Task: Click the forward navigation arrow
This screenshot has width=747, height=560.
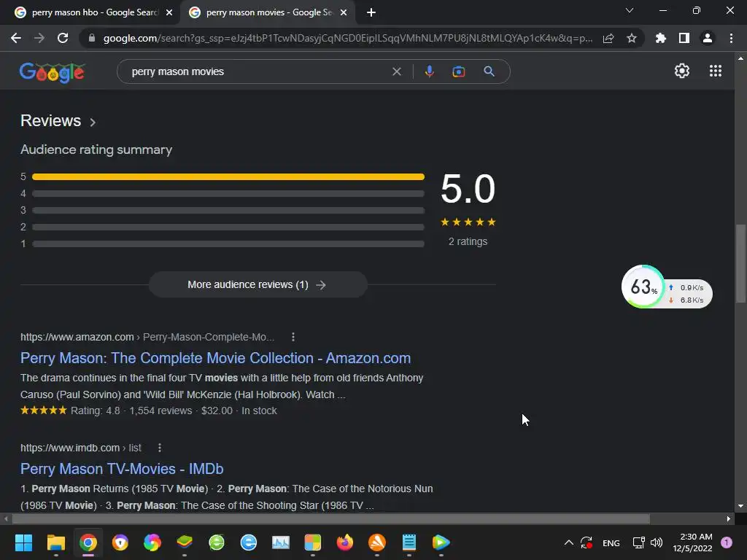Action: click(39, 38)
